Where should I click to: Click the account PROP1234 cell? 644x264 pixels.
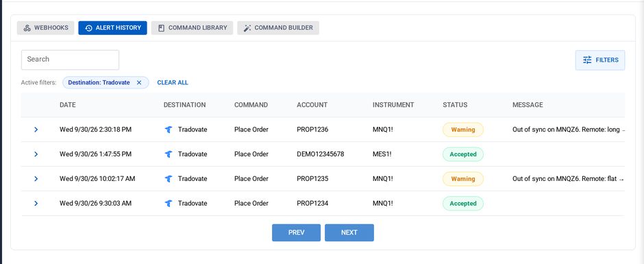click(312, 204)
